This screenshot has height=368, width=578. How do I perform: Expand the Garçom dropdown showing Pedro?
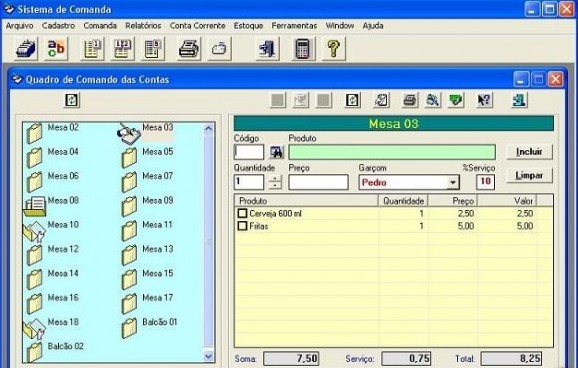[453, 182]
